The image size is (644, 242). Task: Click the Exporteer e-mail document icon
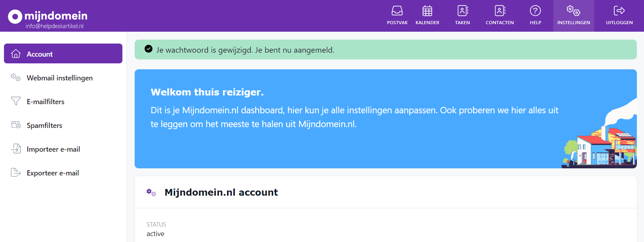click(16, 173)
